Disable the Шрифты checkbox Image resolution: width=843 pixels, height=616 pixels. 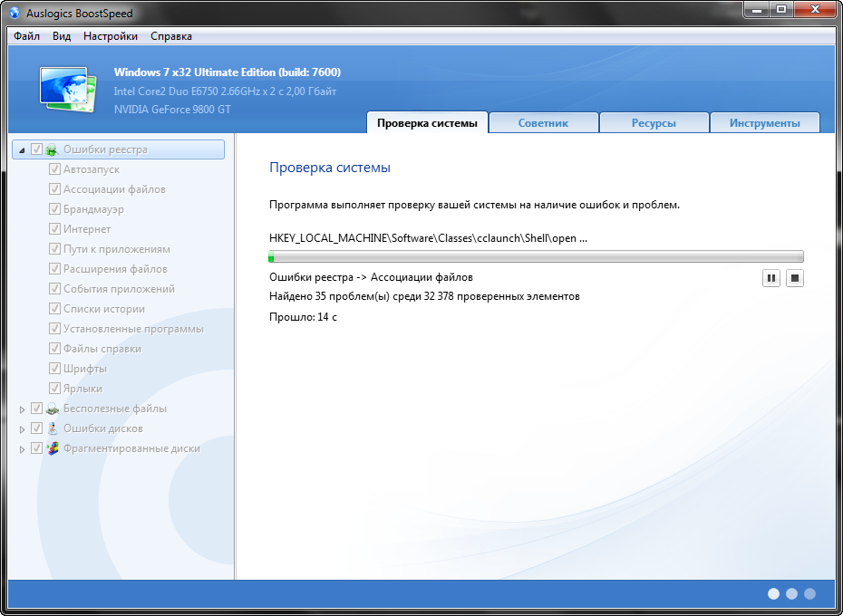54,368
